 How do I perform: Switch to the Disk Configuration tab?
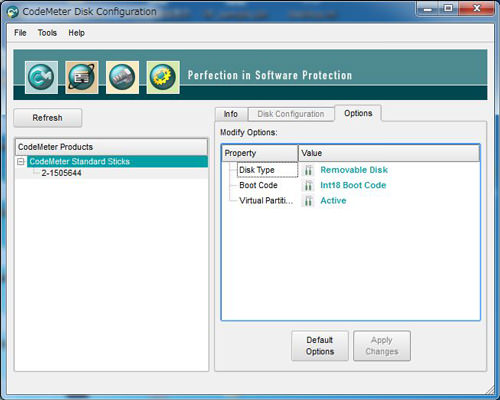click(x=291, y=114)
